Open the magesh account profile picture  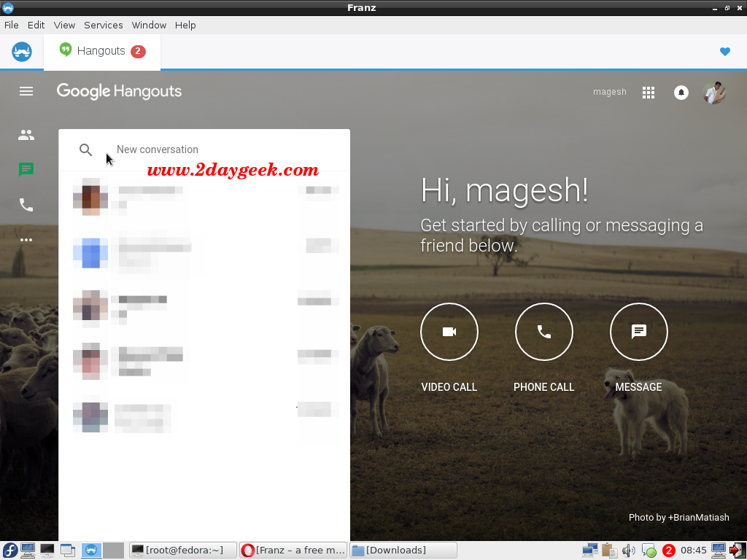pyautogui.click(x=714, y=93)
